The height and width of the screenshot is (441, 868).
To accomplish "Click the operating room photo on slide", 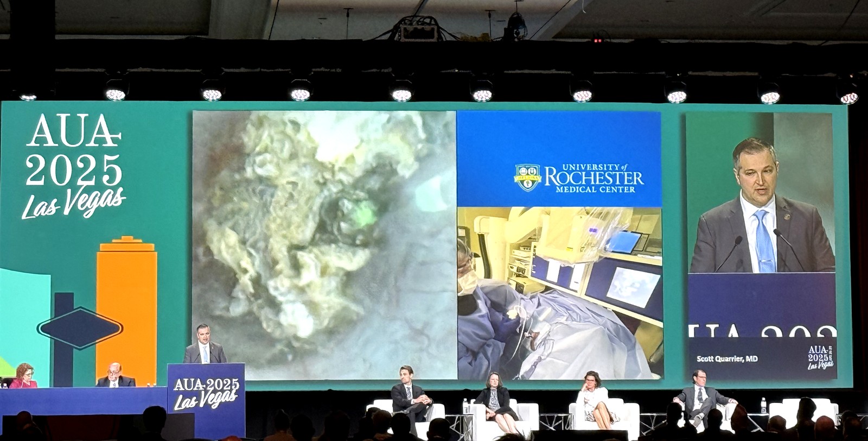I will [560, 293].
